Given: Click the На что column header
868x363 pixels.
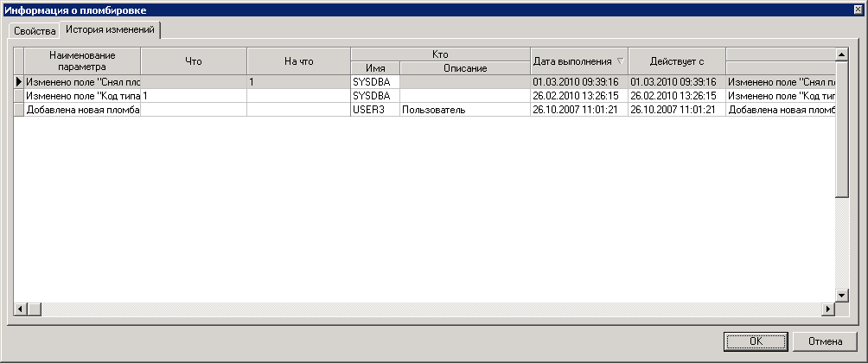Looking at the screenshot, I should tap(298, 61).
